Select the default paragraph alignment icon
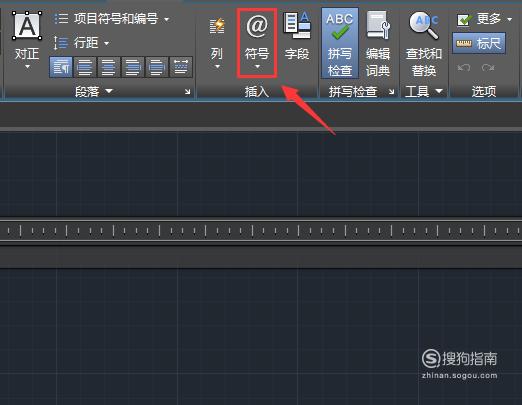This screenshot has width=522, height=405. tap(61, 67)
